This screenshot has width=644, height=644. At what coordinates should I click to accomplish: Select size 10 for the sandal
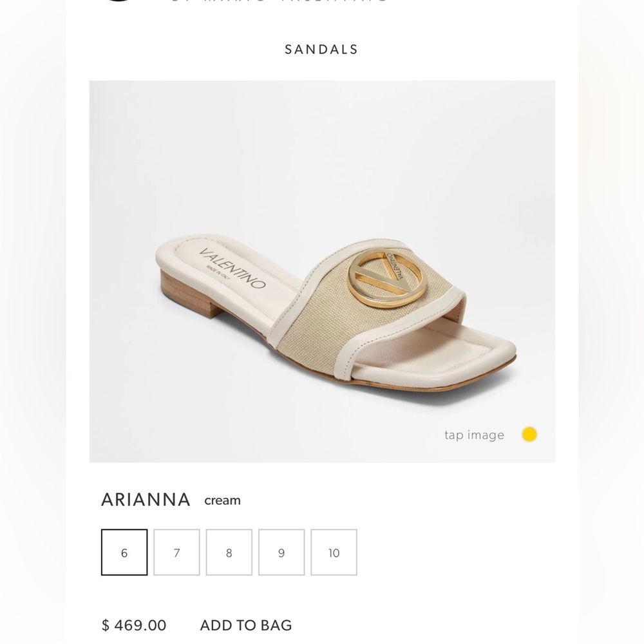(x=334, y=553)
